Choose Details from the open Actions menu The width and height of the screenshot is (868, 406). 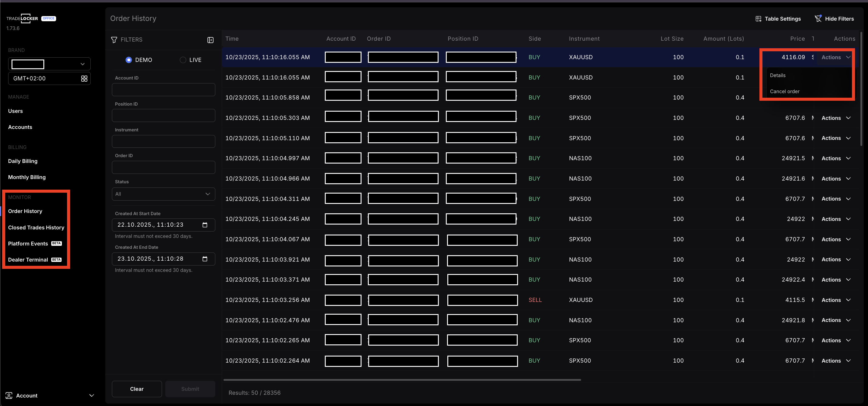pyautogui.click(x=778, y=75)
